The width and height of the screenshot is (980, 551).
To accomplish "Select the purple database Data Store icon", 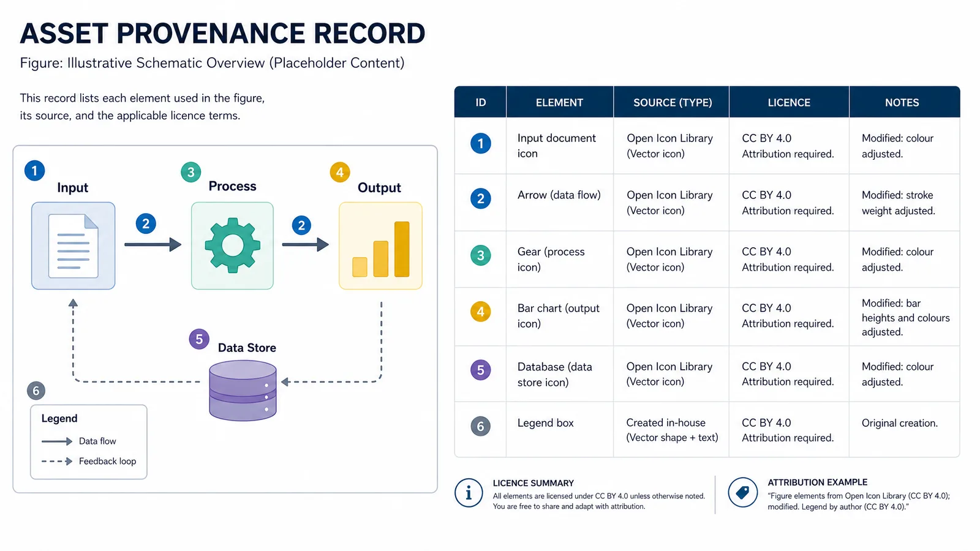I will [243, 391].
